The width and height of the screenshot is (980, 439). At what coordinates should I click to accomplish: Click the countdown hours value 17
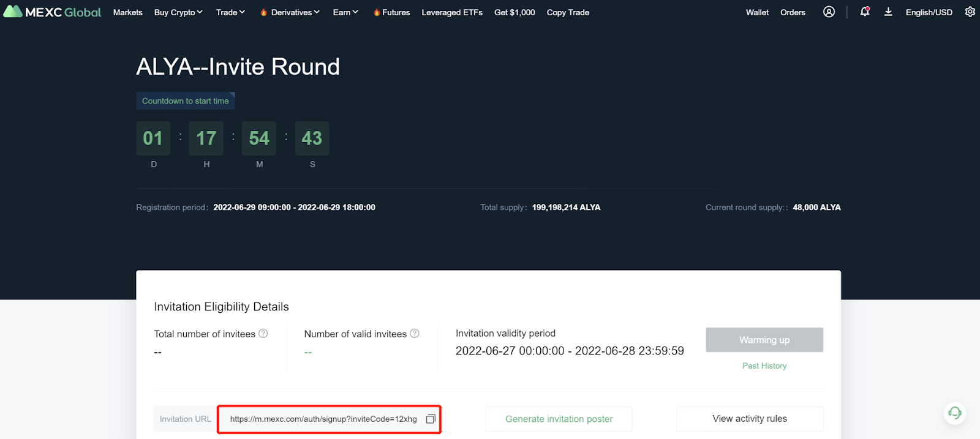point(206,138)
